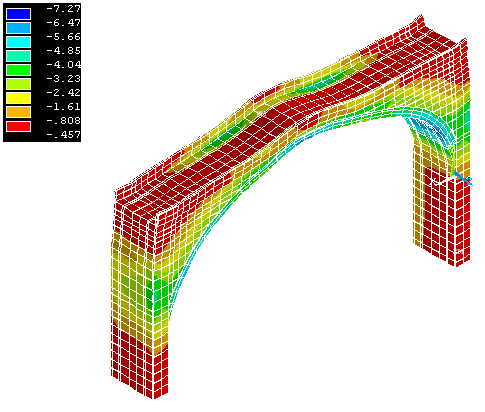Viewport: 485px width, 412px height.
Task: Select the -4.04 contour value
Action: (63, 65)
